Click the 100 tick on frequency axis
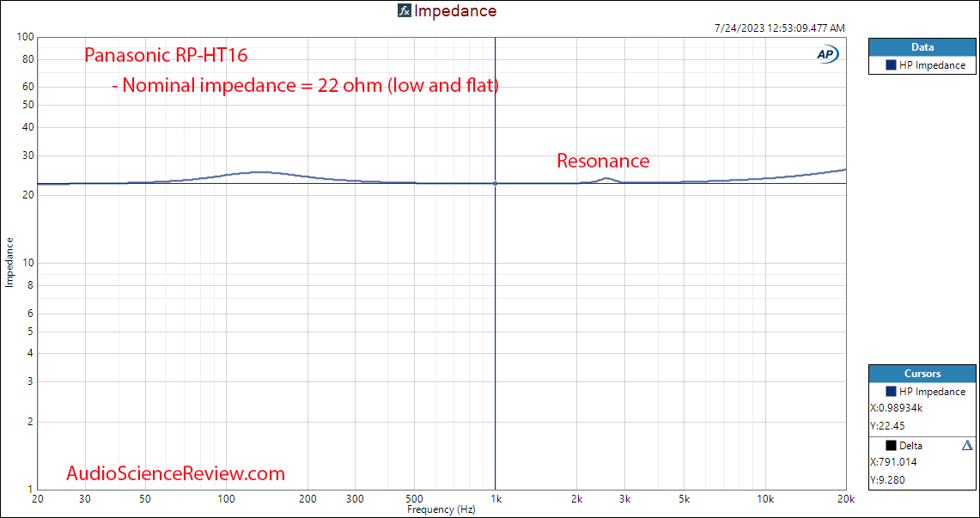This screenshot has width=980, height=518. pyautogui.click(x=226, y=500)
